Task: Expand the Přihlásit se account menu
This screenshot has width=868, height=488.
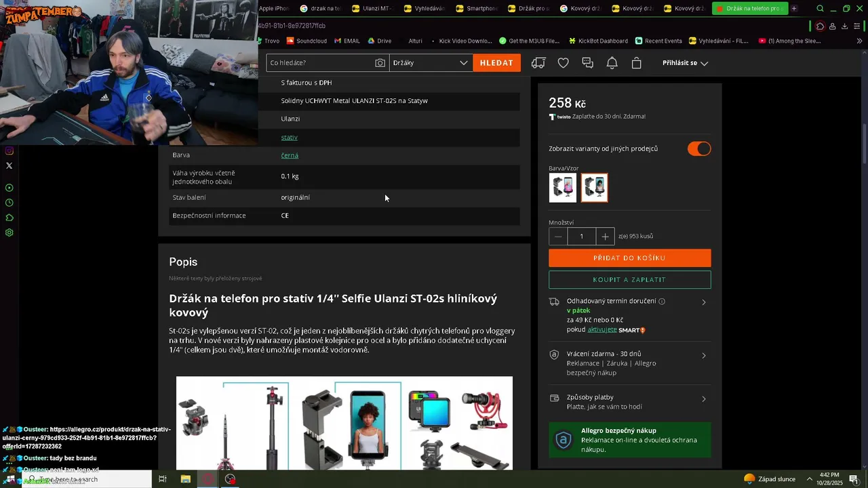Action: tap(685, 63)
